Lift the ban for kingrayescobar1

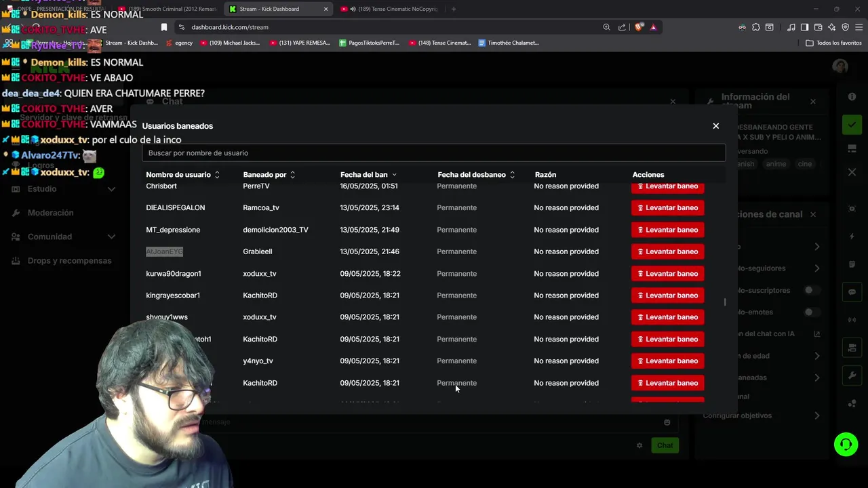coord(667,296)
